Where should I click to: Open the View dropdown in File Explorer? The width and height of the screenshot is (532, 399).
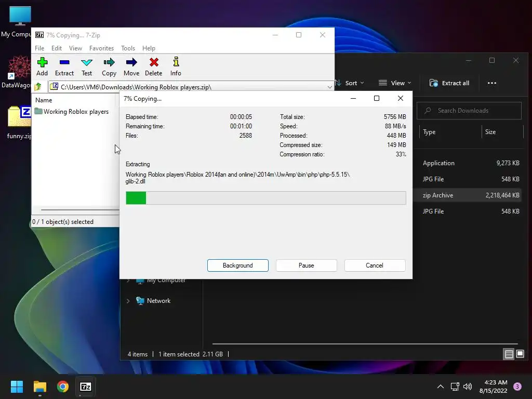(x=395, y=83)
